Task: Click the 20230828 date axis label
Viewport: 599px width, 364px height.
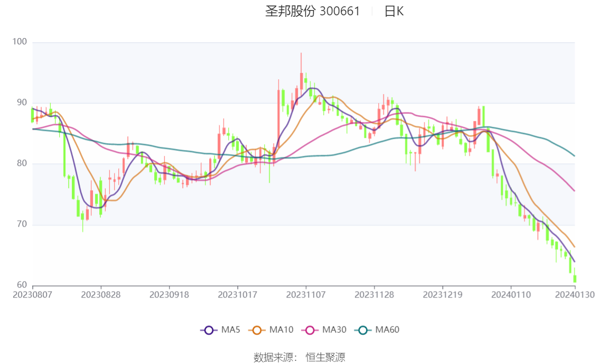Action: [101, 295]
